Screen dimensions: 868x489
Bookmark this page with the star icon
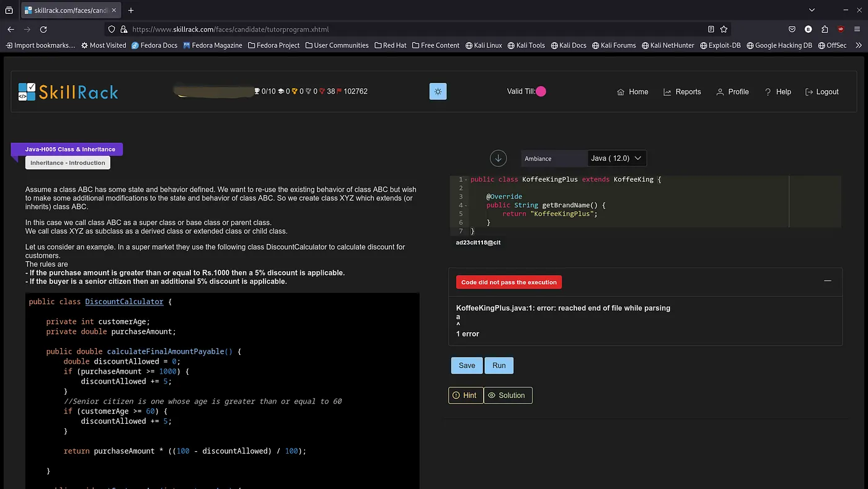[x=724, y=29]
